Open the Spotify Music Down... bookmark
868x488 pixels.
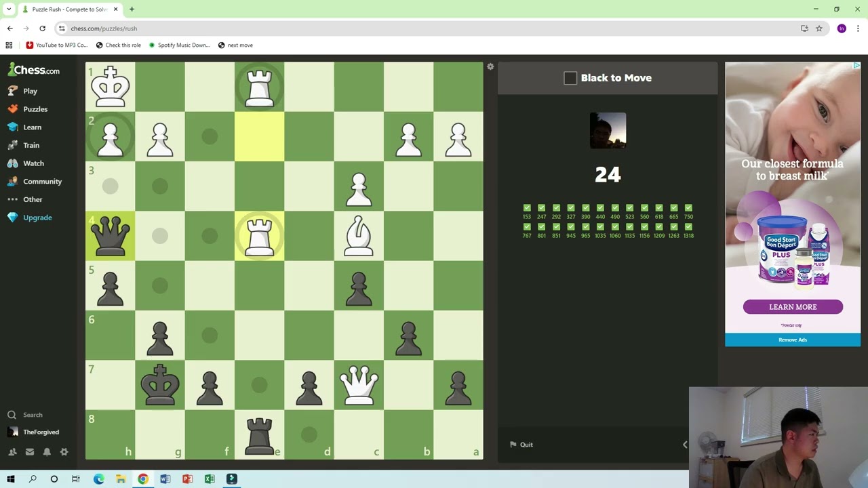point(180,45)
